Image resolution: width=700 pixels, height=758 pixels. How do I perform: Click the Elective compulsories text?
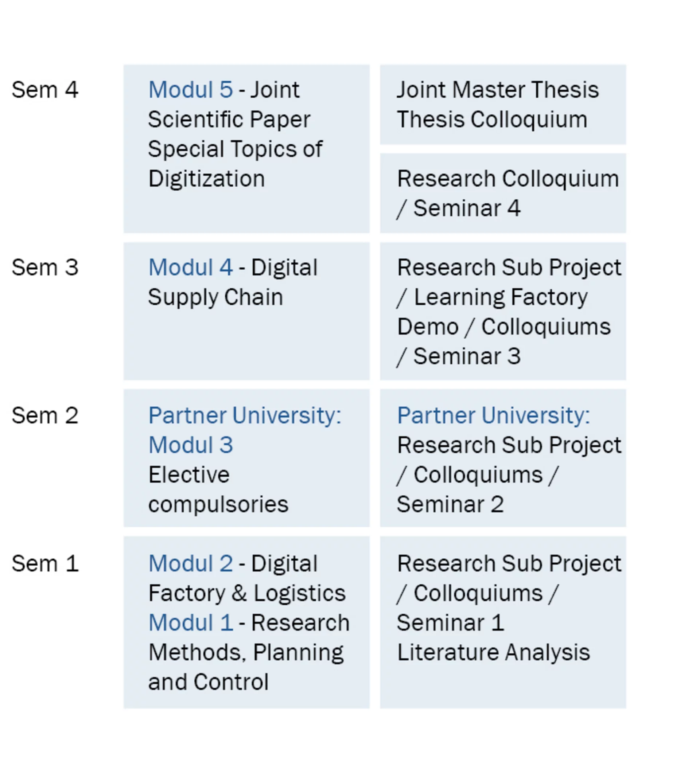(218, 489)
